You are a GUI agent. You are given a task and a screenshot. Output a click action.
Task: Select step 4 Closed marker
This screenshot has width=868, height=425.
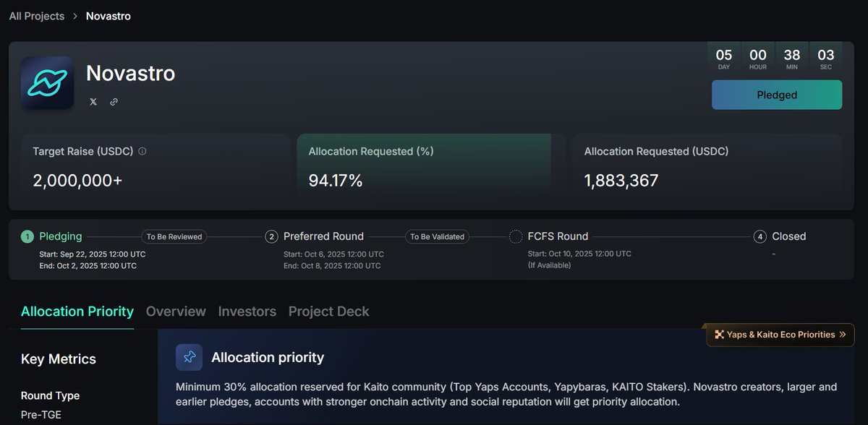tap(759, 236)
